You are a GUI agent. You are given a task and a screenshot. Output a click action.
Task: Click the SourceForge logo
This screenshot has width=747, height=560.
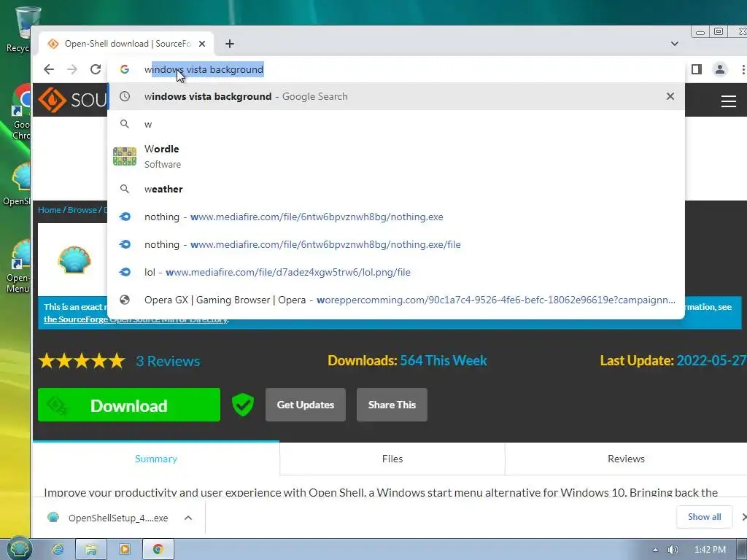72,100
